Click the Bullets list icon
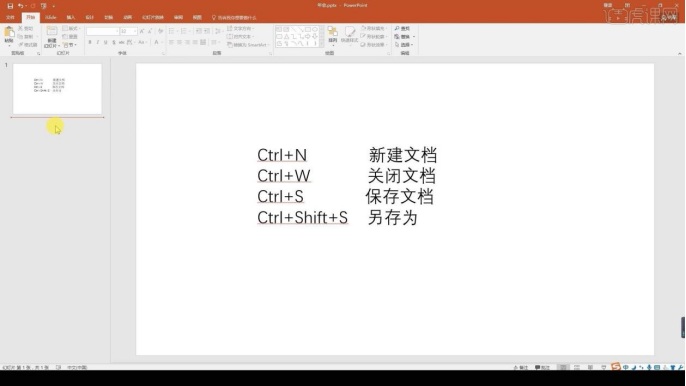686x386 pixels. [x=171, y=31]
